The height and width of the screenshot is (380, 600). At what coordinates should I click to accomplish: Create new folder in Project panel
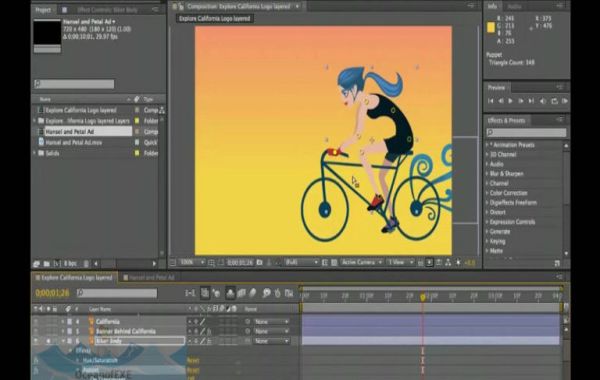click(47, 264)
